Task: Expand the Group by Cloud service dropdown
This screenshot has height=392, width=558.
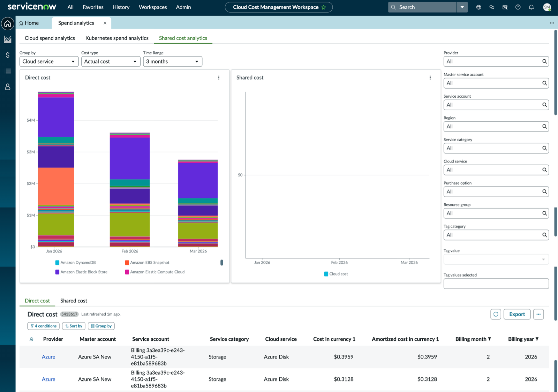Action: 49,61
